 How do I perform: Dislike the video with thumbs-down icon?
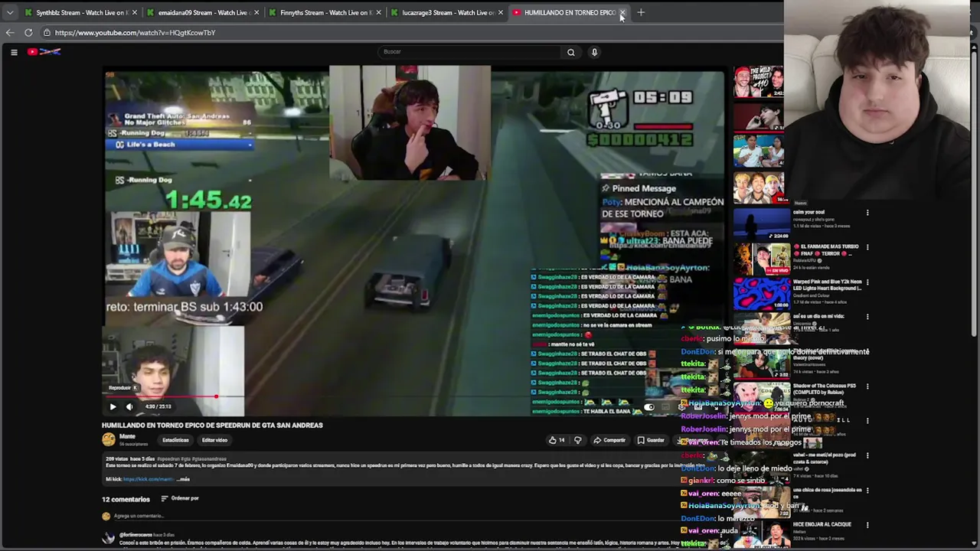click(578, 440)
